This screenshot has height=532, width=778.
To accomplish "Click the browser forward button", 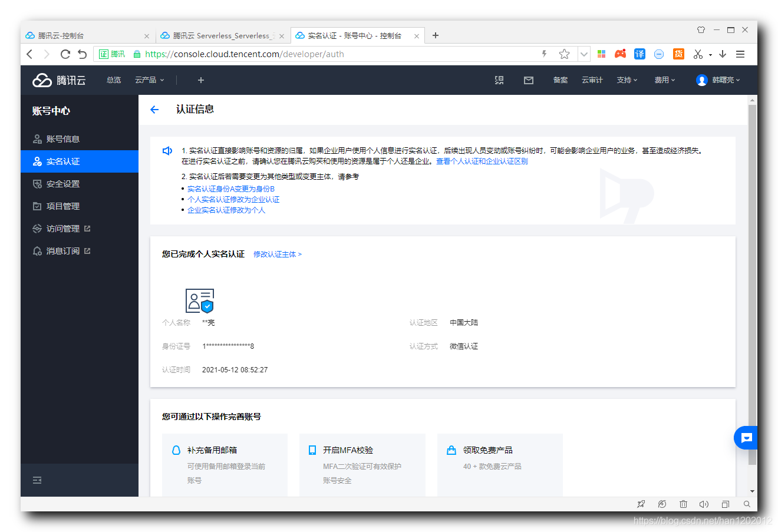I will coord(47,54).
